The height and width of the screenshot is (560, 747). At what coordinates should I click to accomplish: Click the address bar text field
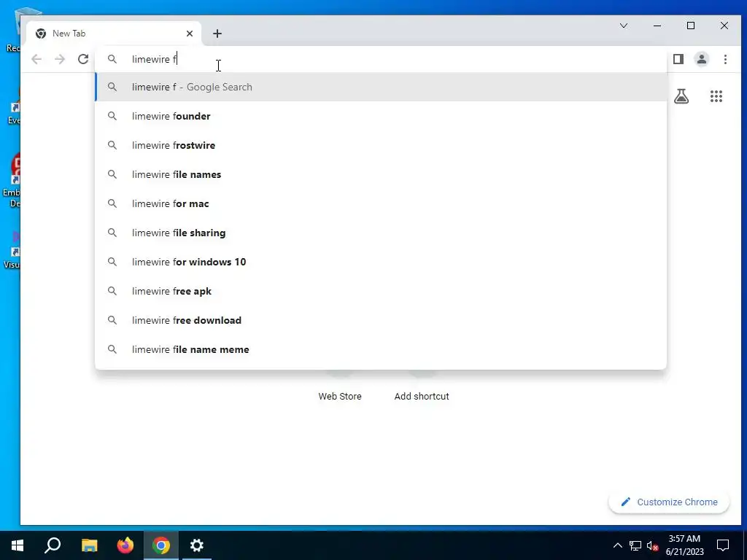[x=381, y=59]
